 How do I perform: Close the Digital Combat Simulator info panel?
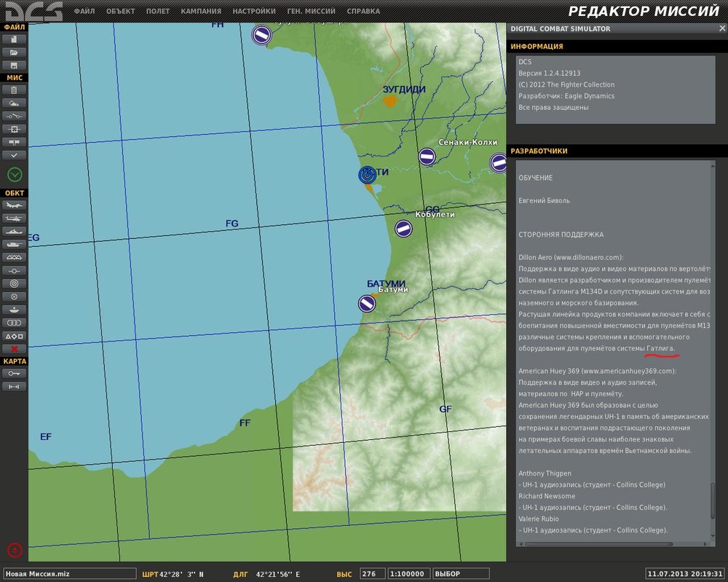(722, 28)
